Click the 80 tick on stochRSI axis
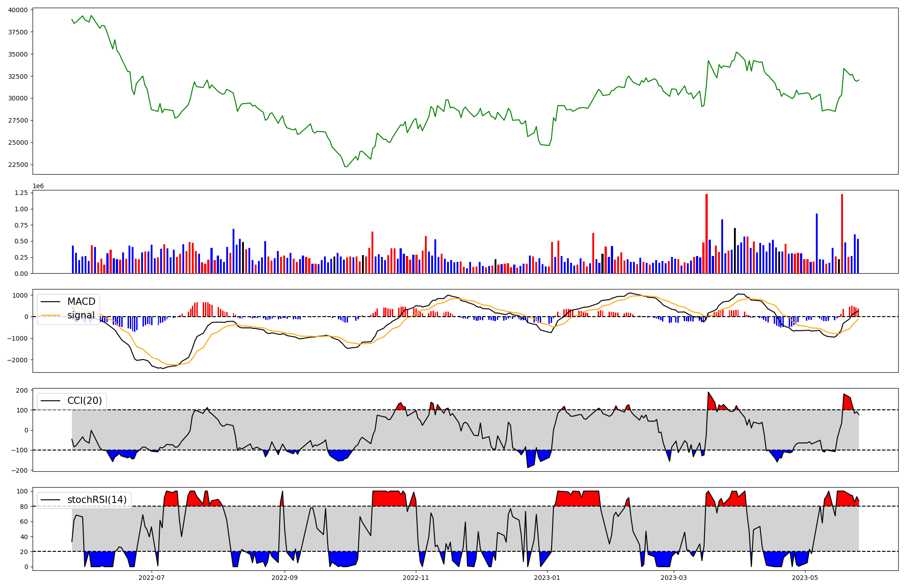The image size is (905, 588). coord(25,507)
